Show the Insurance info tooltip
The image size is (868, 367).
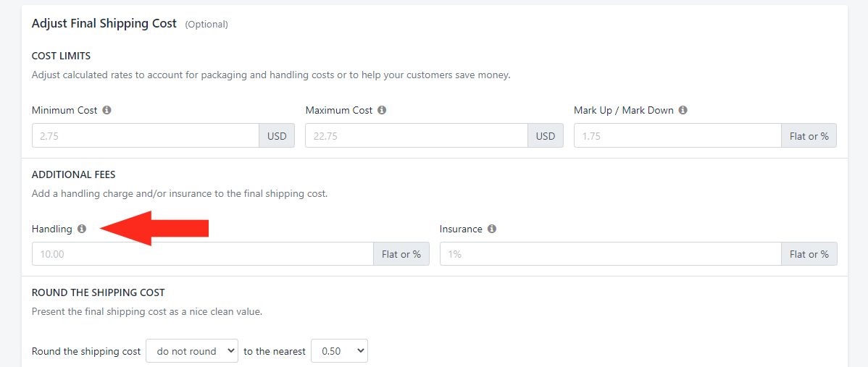click(492, 229)
